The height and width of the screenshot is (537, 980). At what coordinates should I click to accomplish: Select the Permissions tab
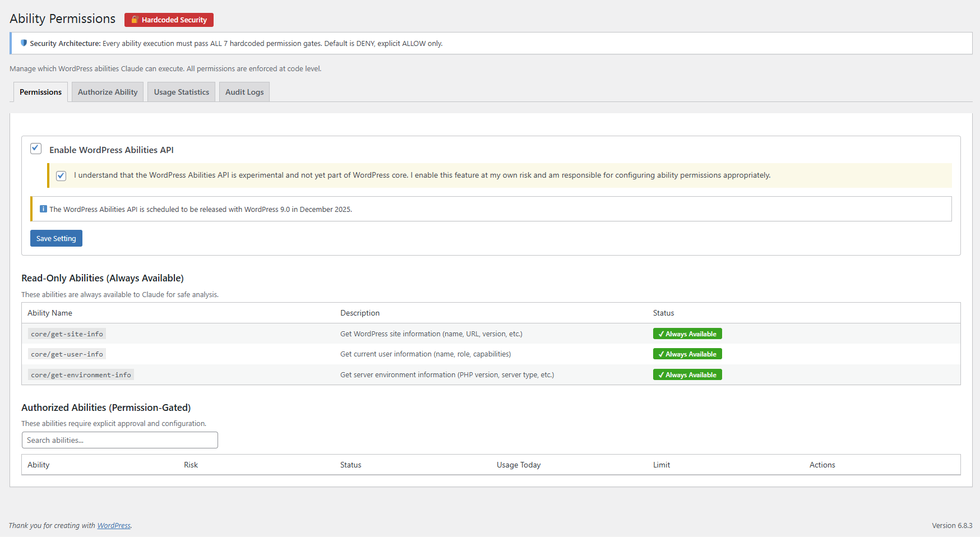pyautogui.click(x=40, y=92)
